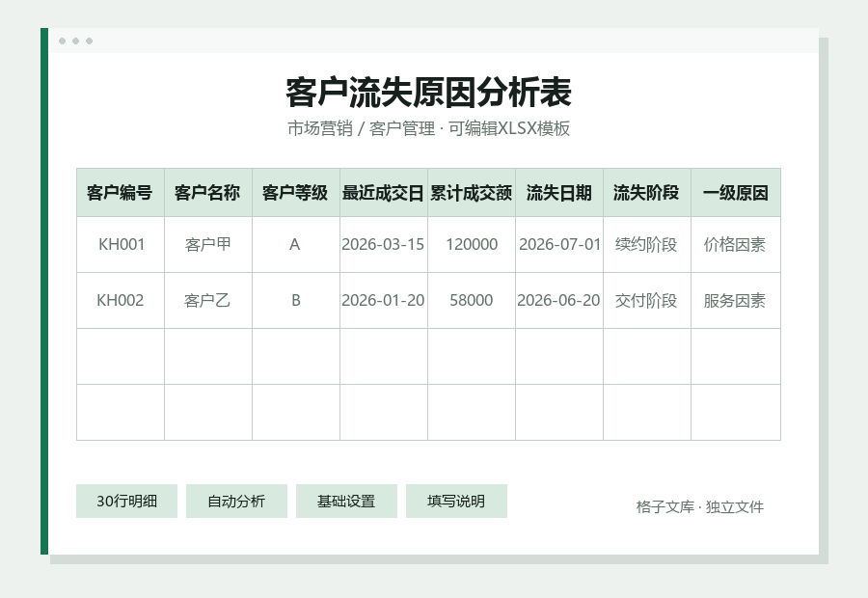
Task: Click the 流失日期 column header
Action: (x=559, y=193)
